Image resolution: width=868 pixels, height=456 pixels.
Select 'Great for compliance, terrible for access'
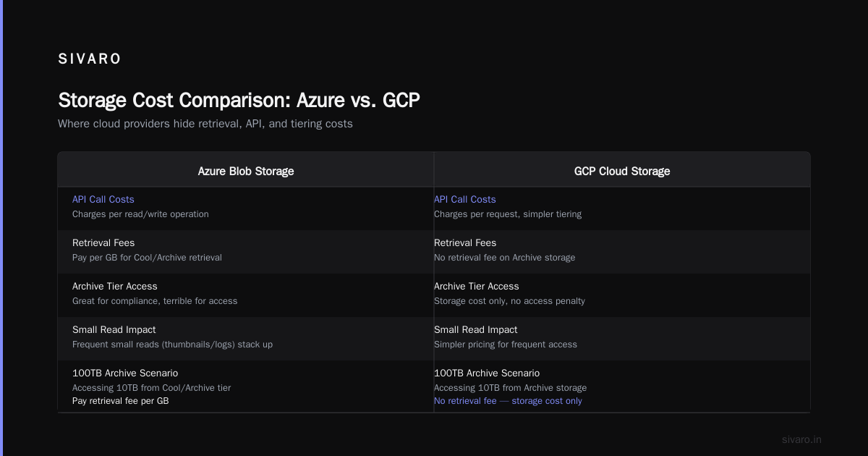click(x=155, y=301)
